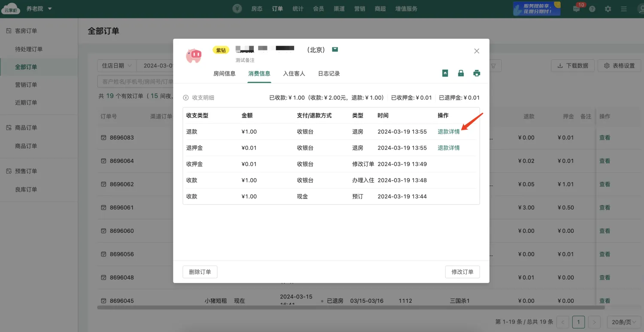Click the 预售订单 sidebar section icon
The image size is (644, 332).
[9, 171]
